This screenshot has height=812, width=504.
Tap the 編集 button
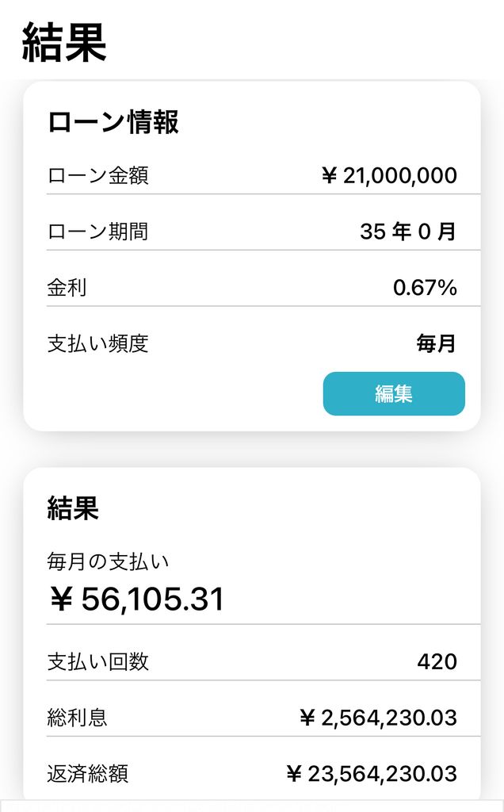(394, 393)
